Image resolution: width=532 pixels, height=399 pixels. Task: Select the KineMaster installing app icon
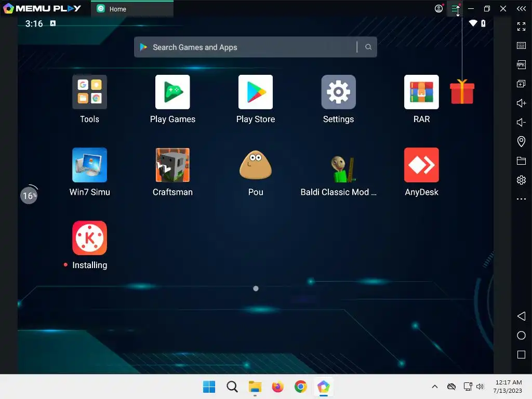pos(89,238)
